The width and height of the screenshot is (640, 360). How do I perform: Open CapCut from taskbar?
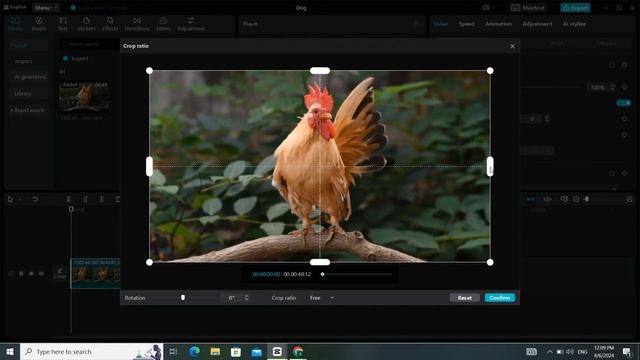[x=277, y=351]
